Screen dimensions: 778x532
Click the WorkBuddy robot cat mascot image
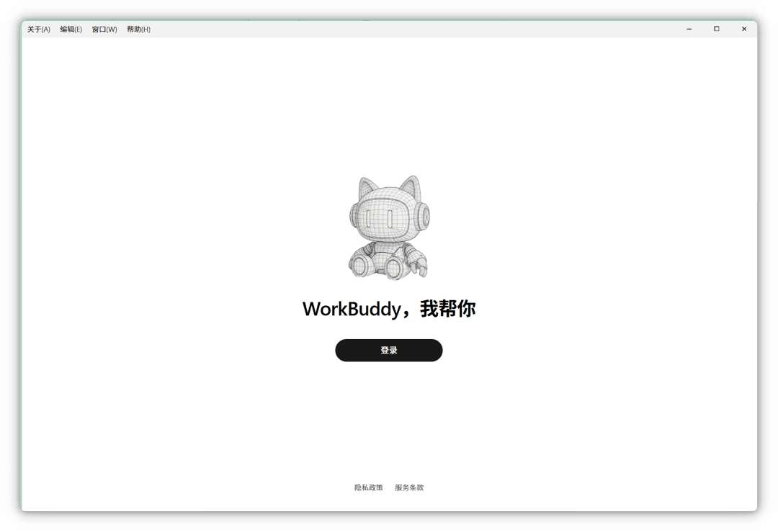click(x=389, y=227)
